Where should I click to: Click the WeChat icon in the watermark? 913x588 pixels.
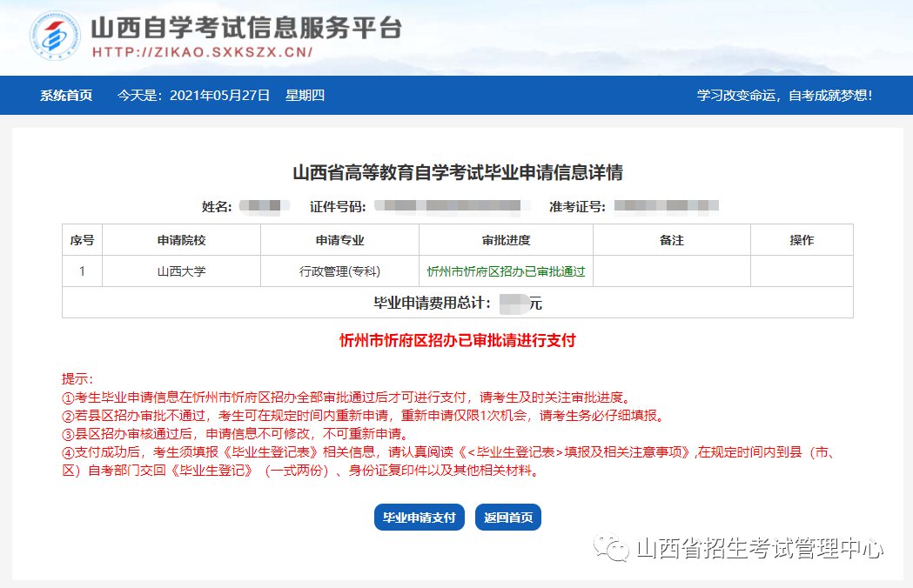point(614,549)
